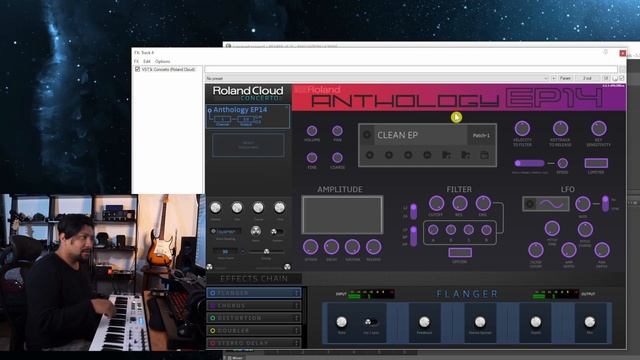Screen dimensions: 640x360
Task: Select Stereo Delay in effects chain
Action: pos(253,343)
